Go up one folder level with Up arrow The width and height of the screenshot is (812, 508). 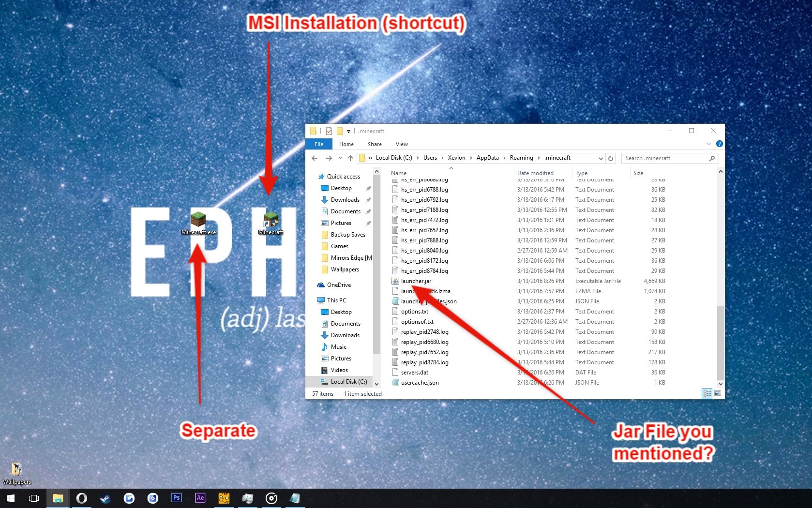(x=350, y=158)
